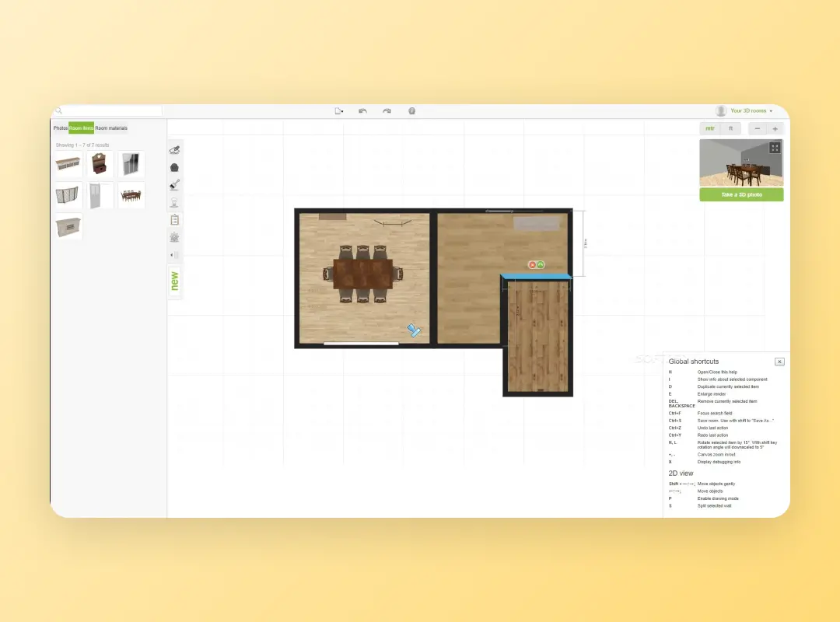Open the clipboard item list icon
This screenshot has height=622, width=840.
coord(175,220)
